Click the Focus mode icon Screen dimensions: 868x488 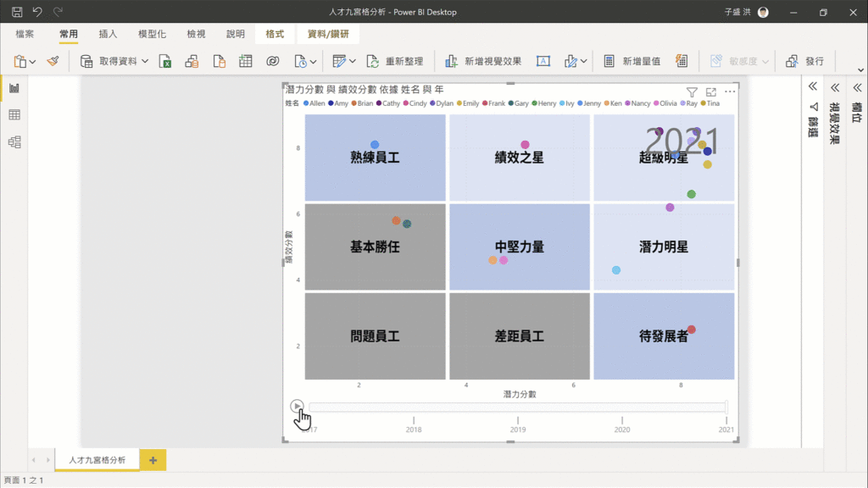click(711, 91)
